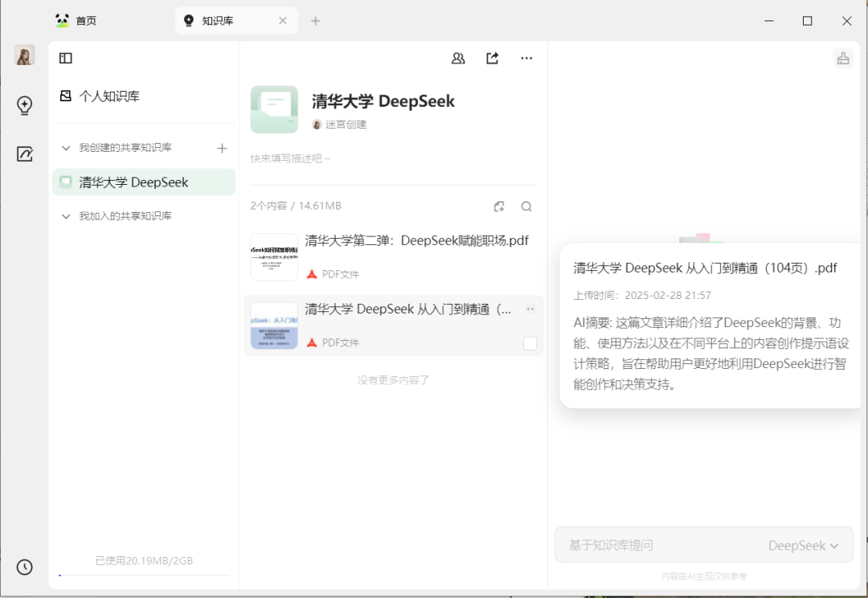Open 个人知识库 entry
Viewport: 868px width, 598px height.
pyautogui.click(x=109, y=96)
